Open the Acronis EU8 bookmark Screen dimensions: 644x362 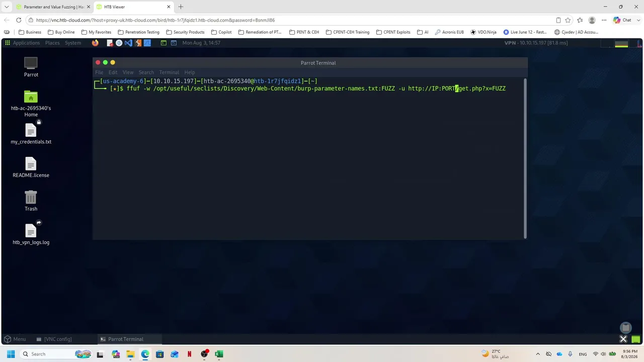coord(449,32)
